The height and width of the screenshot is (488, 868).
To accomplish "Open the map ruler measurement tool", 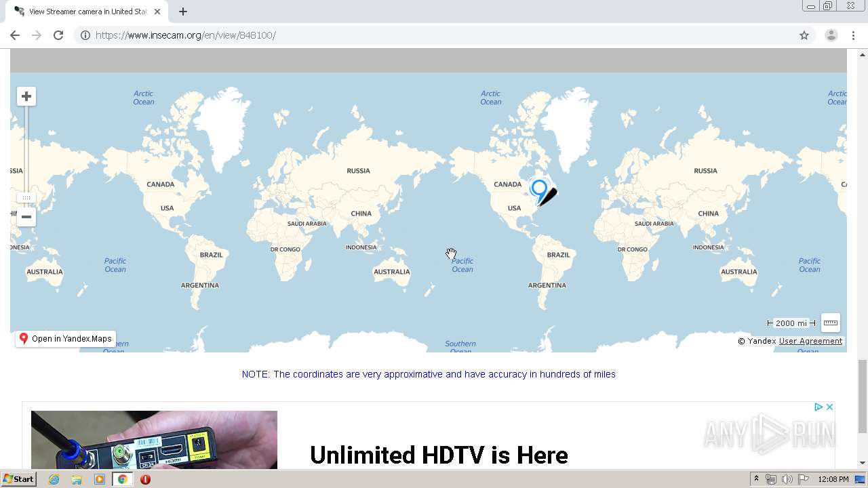I will 830,323.
